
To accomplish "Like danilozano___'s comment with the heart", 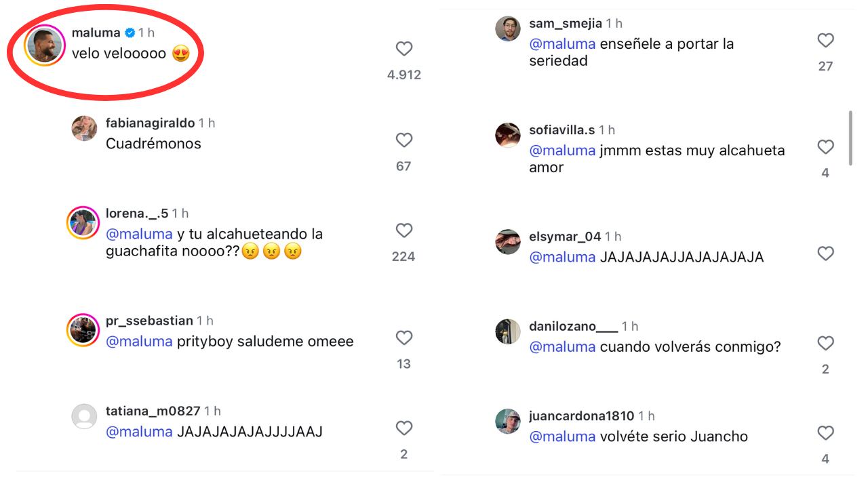I will pyautogui.click(x=825, y=343).
